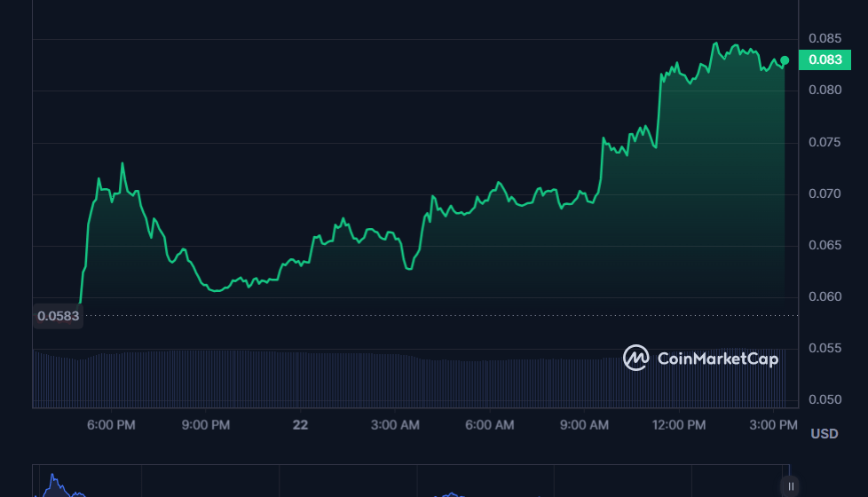Click the 0.075 price axis label
The height and width of the screenshot is (497, 868).
pos(825,142)
